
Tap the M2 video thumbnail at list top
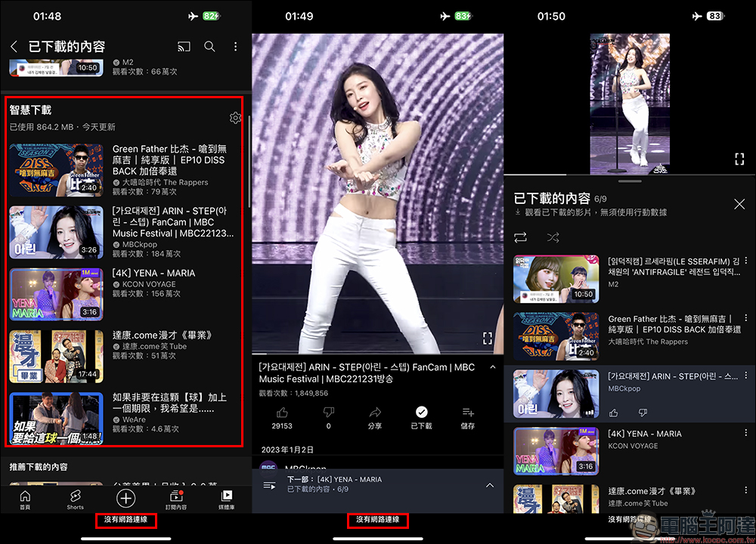pos(57,67)
